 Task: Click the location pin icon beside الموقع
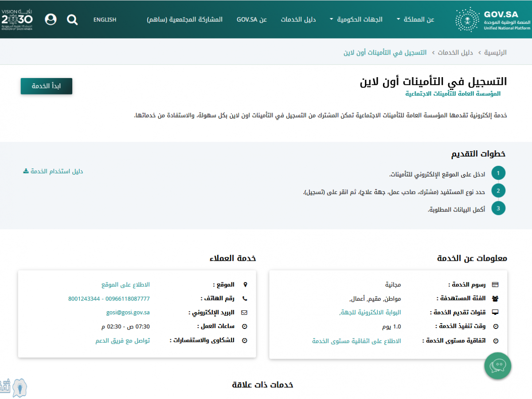pyautogui.click(x=245, y=285)
